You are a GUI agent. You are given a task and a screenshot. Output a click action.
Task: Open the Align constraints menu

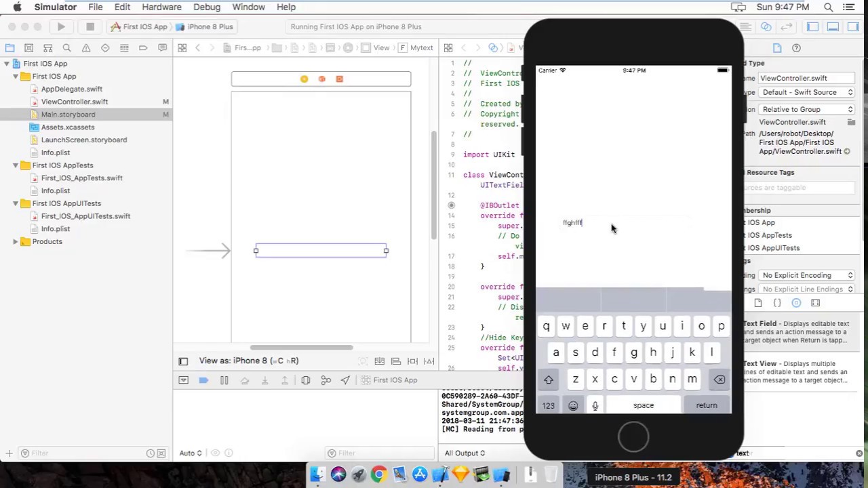point(395,361)
